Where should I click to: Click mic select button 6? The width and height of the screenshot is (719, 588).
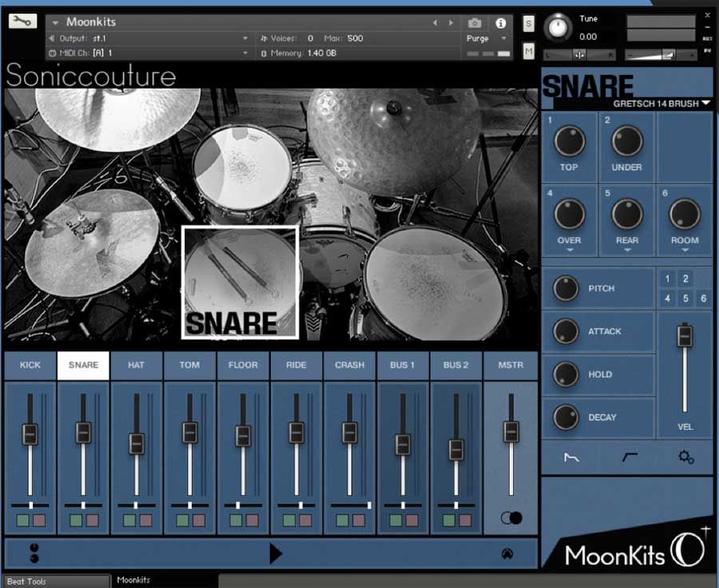[x=703, y=299]
